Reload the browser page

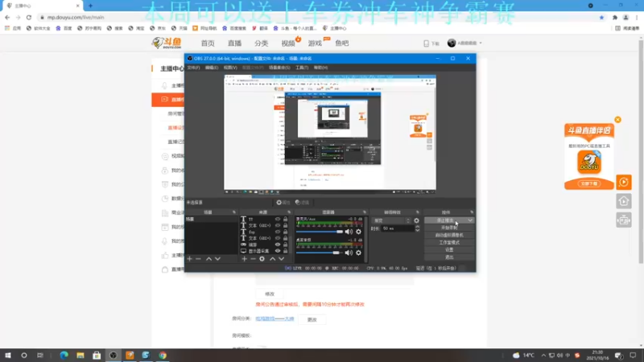coord(29,17)
